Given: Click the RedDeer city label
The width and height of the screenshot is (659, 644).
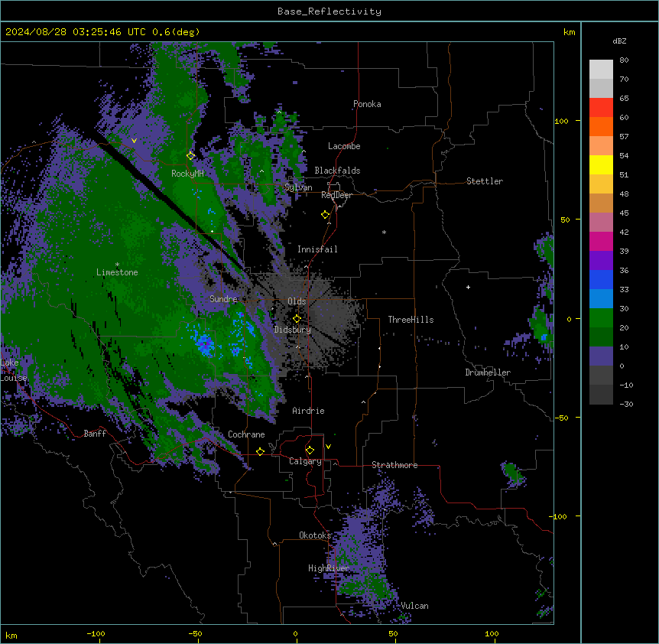Looking at the screenshot, I should tap(336, 195).
